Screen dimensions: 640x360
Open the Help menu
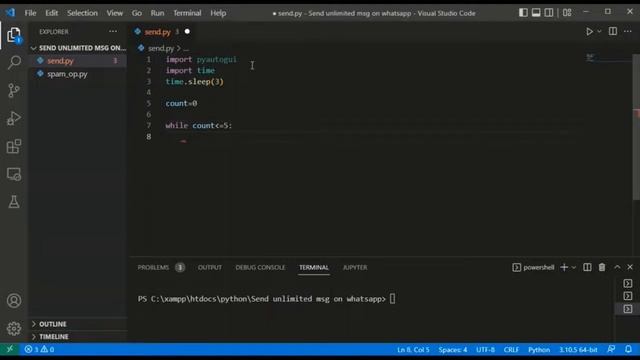pyautogui.click(x=218, y=13)
